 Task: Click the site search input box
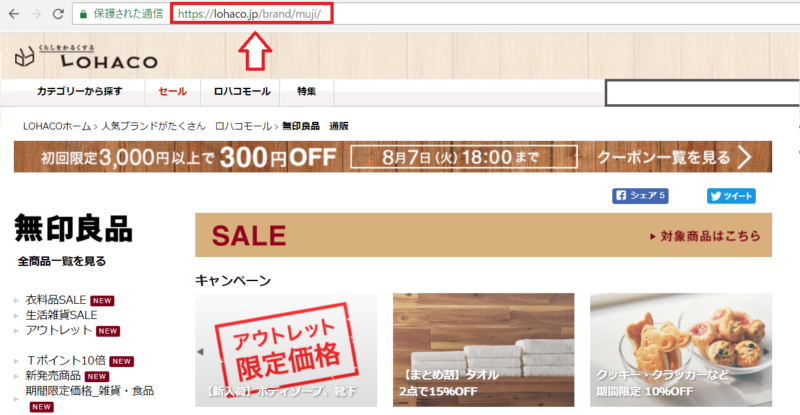click(x=702, y=93)
